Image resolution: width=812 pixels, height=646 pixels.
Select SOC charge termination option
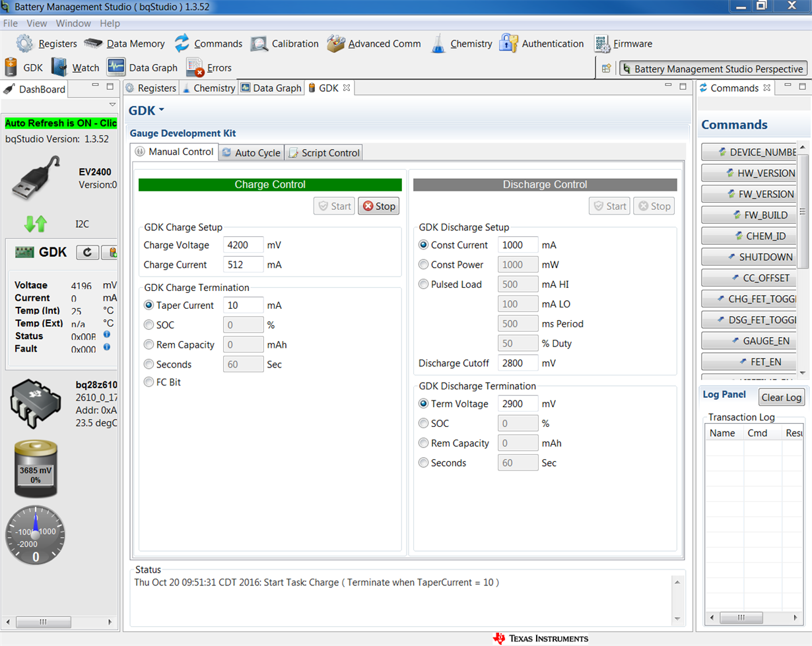click(x=149, y=325)
